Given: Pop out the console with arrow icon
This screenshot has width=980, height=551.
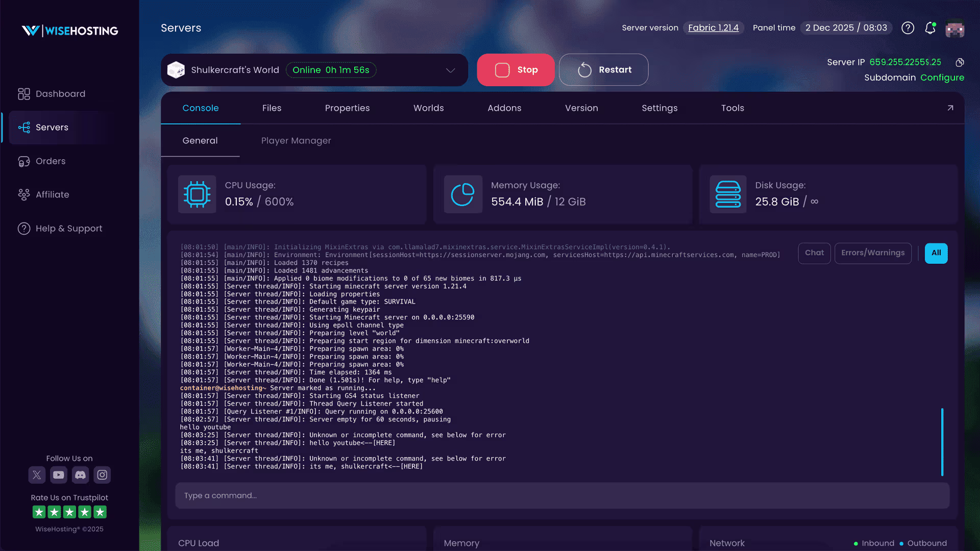Looking at the screenshot, I should click(x=950, y=108).
